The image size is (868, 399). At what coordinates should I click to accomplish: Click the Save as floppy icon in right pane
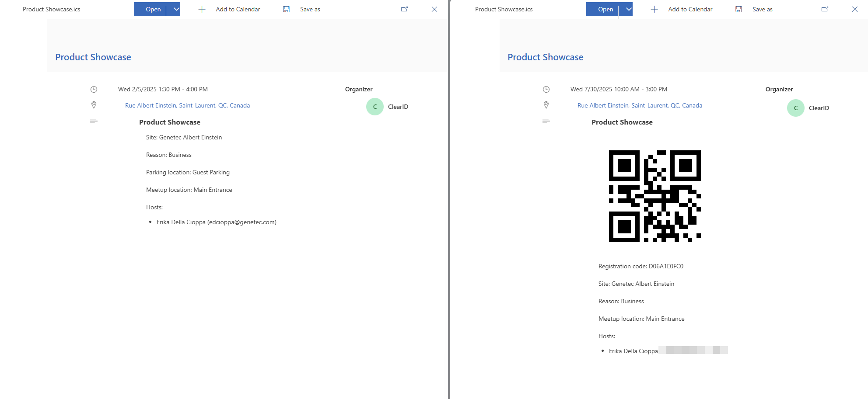point(738,9)
